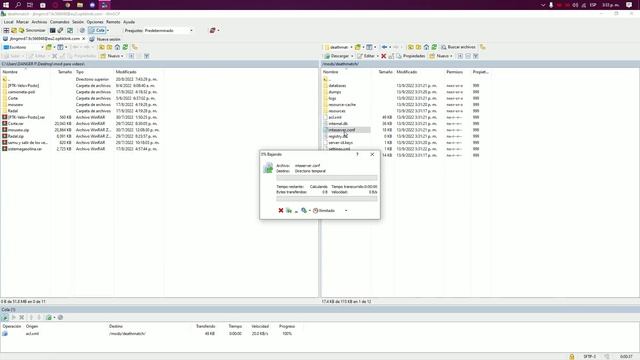Image resolution: width=640 pixels, height=360 pixels.
Task: Click remote panel filter icon
Action: point(476,56)
